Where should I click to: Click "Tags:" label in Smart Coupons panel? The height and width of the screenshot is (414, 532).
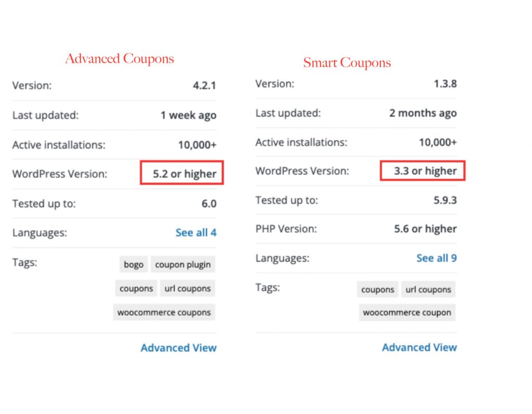[268, 288]
